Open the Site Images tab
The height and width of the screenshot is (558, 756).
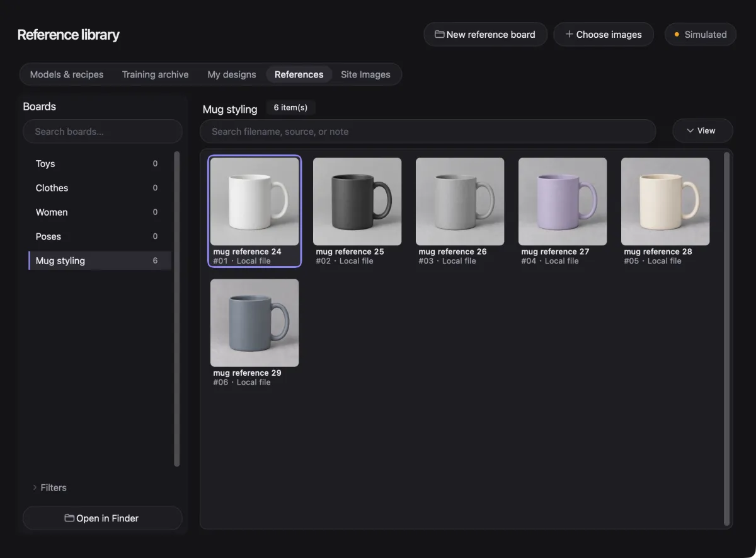coord(365,74)
